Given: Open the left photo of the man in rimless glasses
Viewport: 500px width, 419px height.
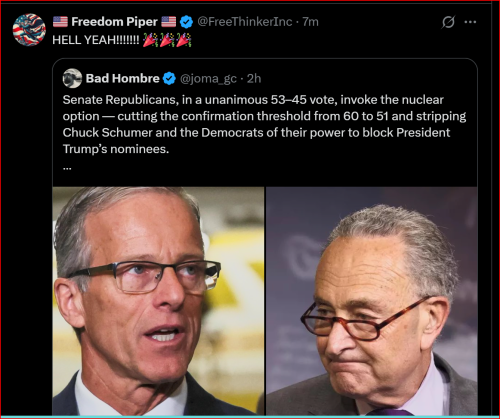Looking at the screenshot, I should [x=158, y=301].
